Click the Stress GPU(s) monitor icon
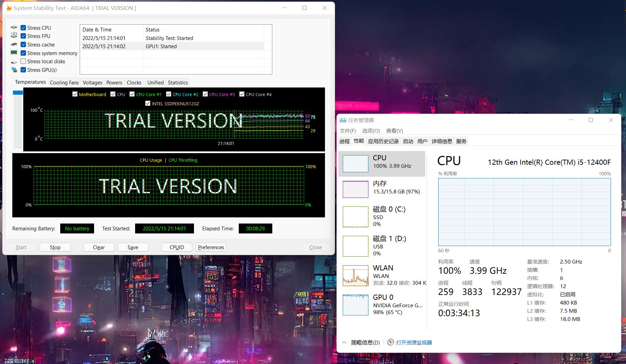Image resolution: width=626 pixels, height=364 pixels. click(x=14, y=70)
